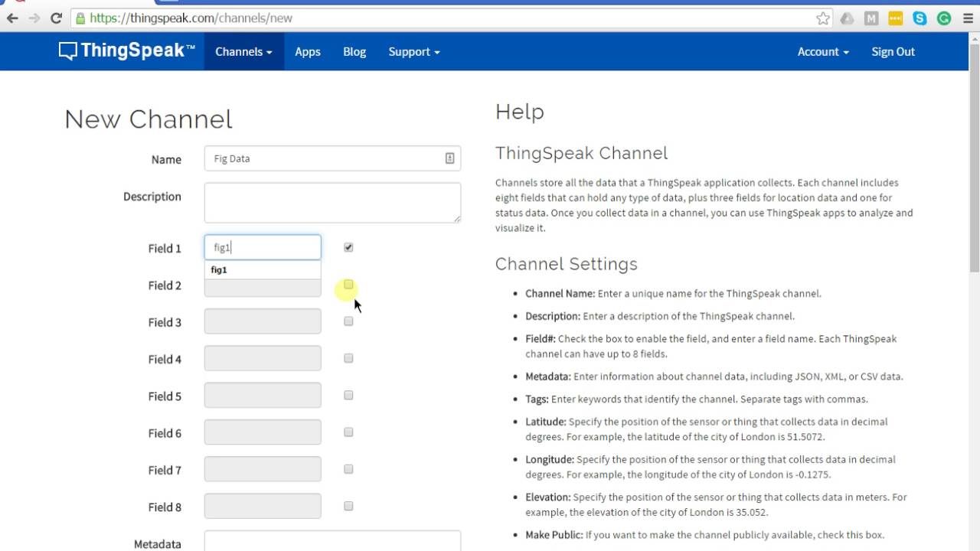Open the Support dropdown menu
Viewport: 980px width, 551px height.
pyautogui.click(x=414, y=51)
